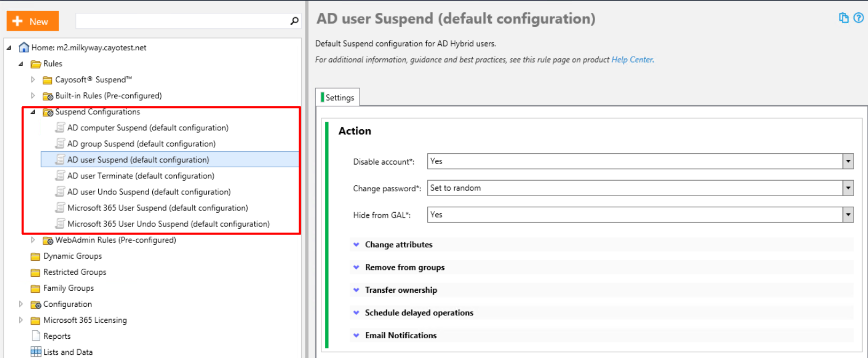The image size is (868, 358).
Task: Click the Built-in Rules gear folder icon
Action: pos(48,96)
